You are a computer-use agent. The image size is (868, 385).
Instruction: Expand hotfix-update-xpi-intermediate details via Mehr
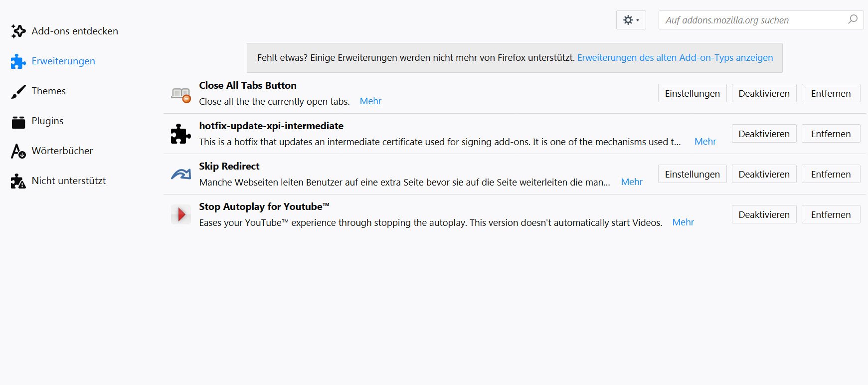tap(705, 142)
